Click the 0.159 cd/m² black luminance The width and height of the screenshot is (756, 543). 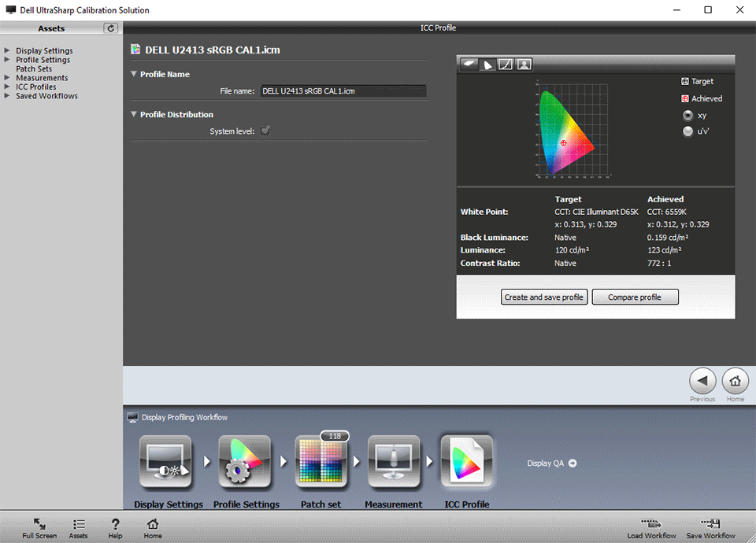(x=668, y=238)
